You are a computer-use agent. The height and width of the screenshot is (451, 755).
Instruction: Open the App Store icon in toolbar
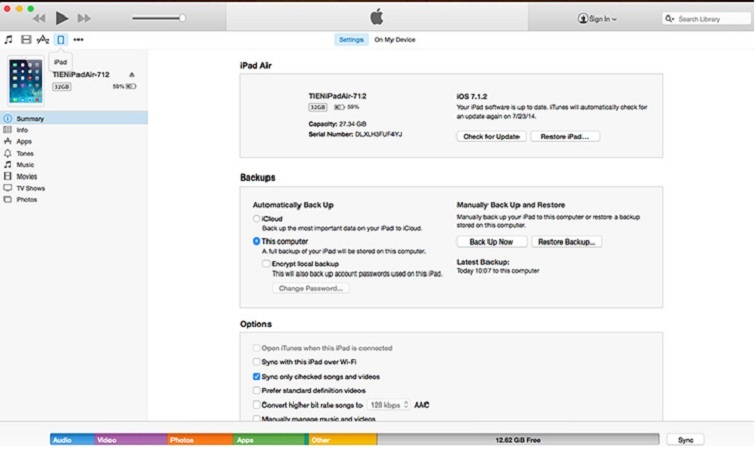point(42,40)
